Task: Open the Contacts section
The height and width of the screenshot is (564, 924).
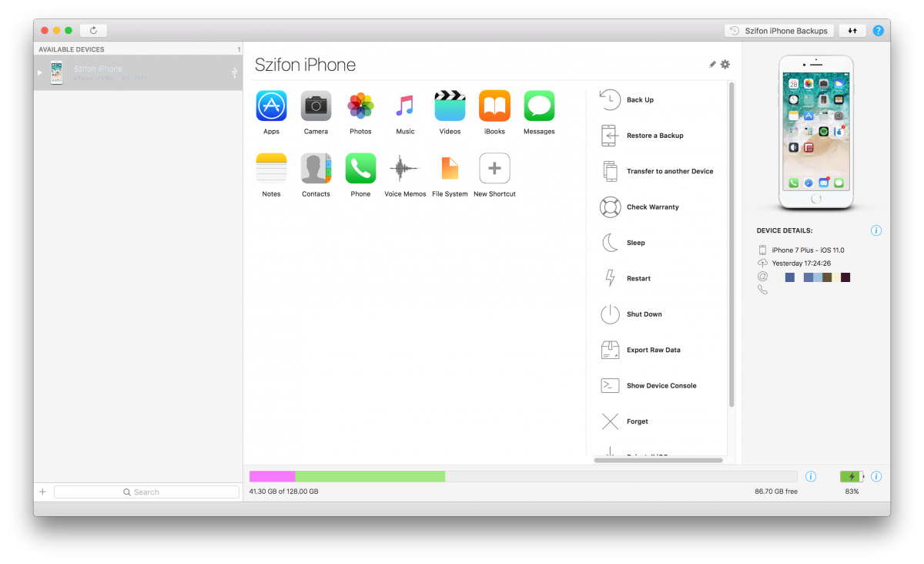Action: coord(316,168)
